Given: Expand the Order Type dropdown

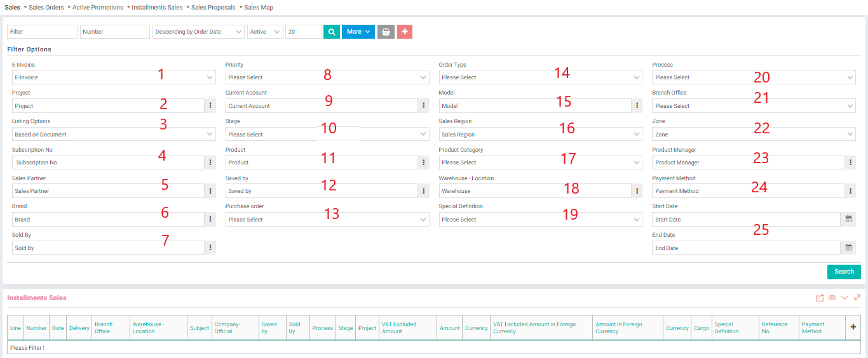Looking at the screenshot, I should (x=540, y=77).
